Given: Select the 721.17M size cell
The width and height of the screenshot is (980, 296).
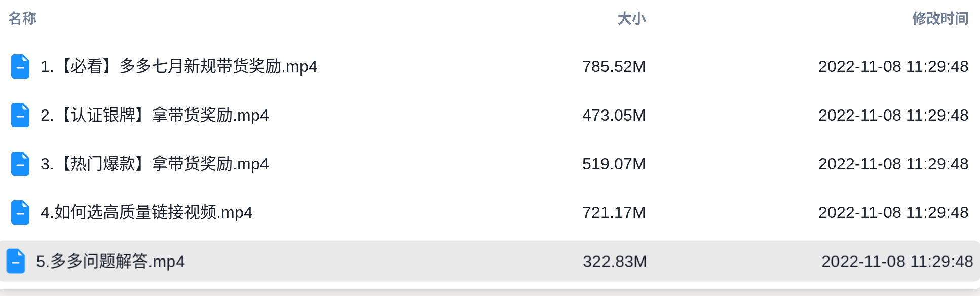Looking at the screenshot, I should point(614,212).
